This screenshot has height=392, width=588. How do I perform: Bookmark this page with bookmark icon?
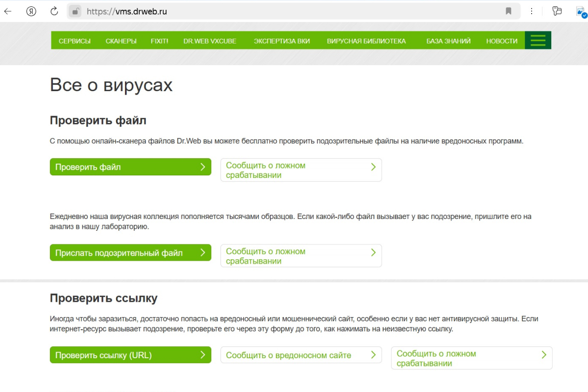coord(509,11)
